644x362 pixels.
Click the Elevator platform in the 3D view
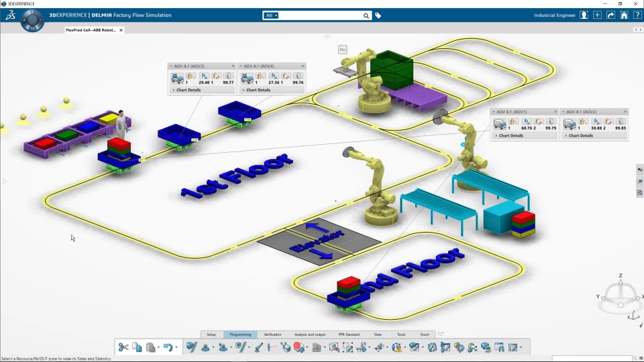pos(319,243)
